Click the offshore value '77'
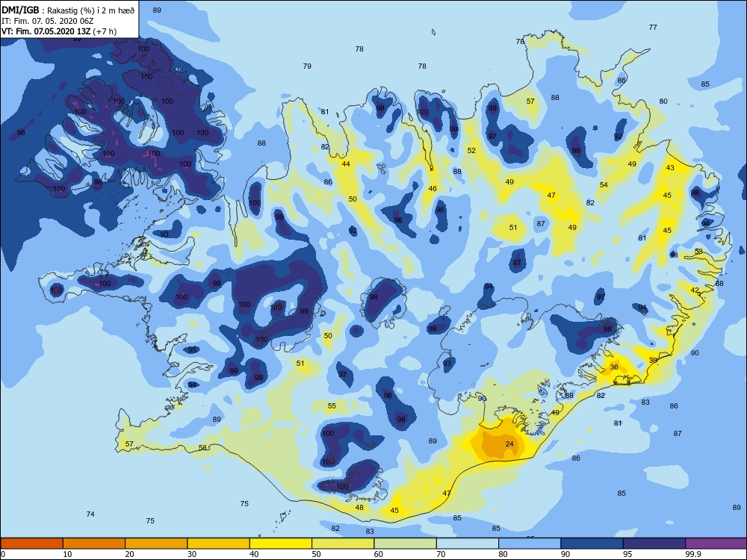Screen dimensions: 747x560 (653, 27)
